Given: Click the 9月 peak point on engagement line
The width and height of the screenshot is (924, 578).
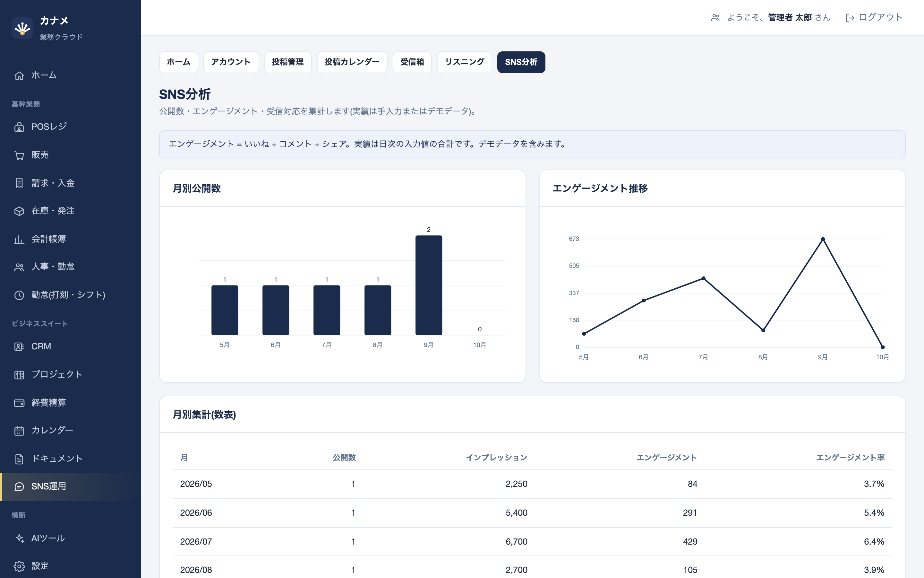Looking at the screenshot, I should 823,239.
